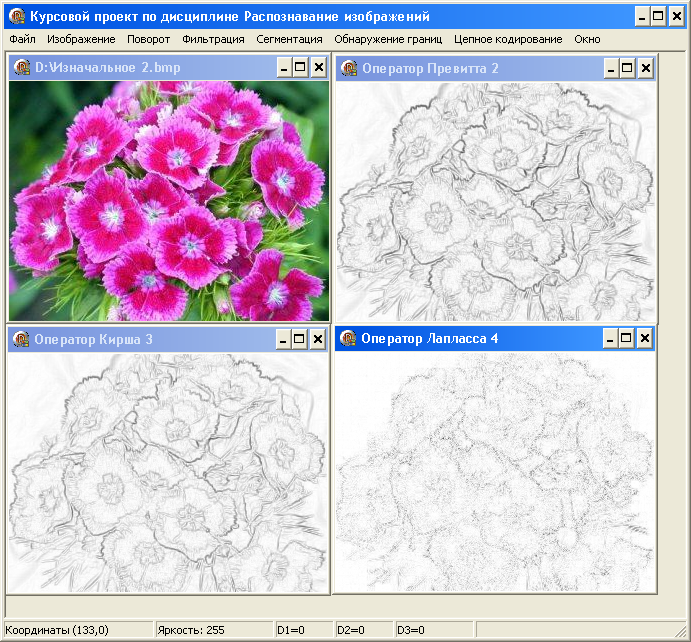Close the Оператор Лапласса 4 window
Screen dimensions: 691x642
point(645,339)
